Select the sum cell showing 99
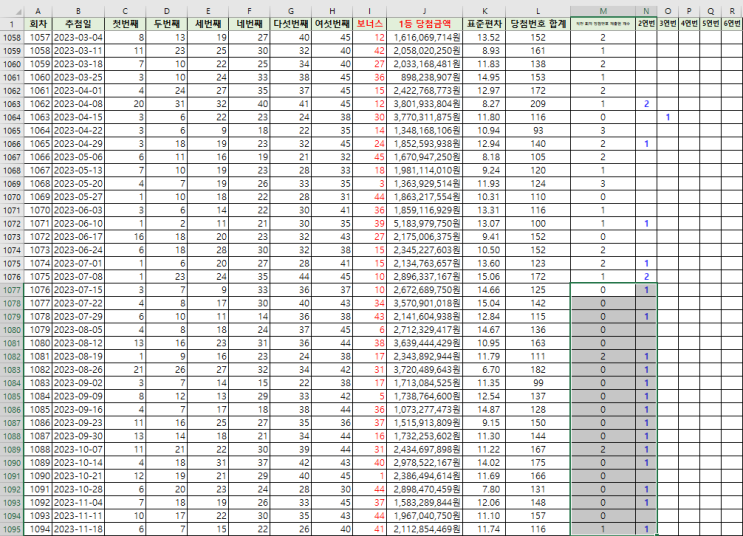Image resolution: width=743 pixels, height=536 pixels. [538, 382]
